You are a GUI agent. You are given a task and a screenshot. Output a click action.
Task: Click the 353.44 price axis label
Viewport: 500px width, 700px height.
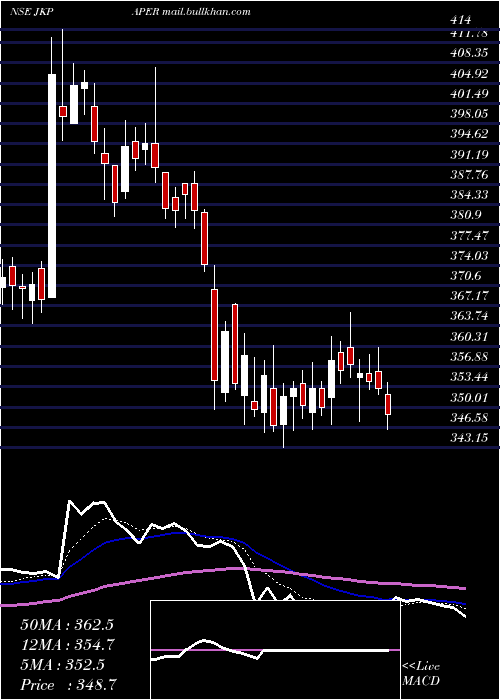(468, 377)
